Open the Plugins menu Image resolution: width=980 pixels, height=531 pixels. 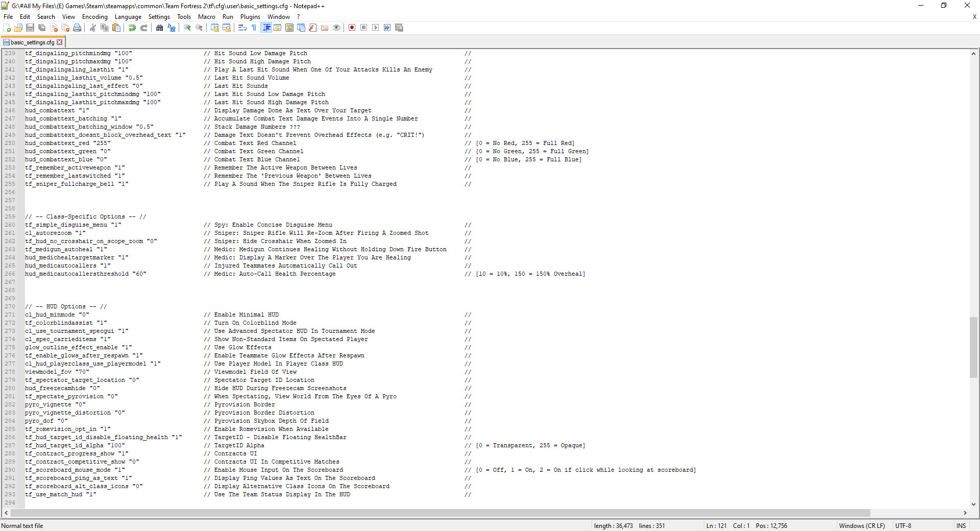click(250, 16)
